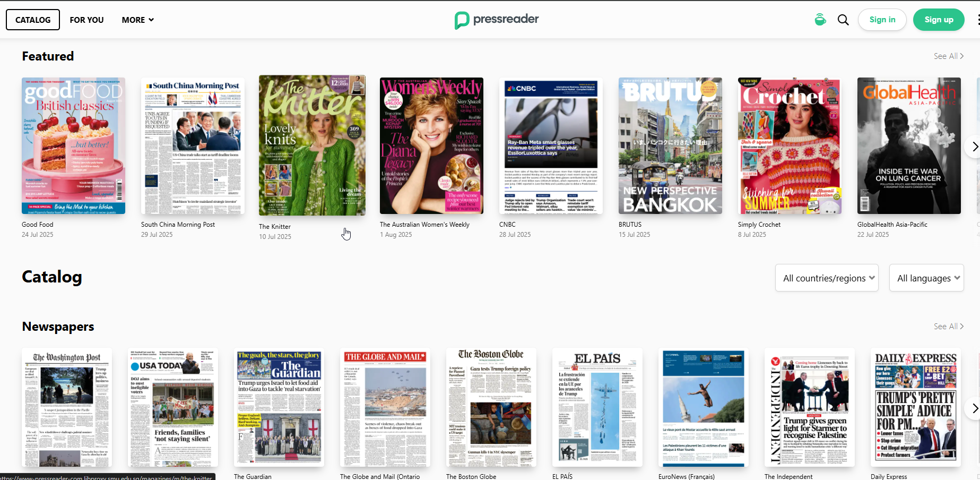Open The Washington Post front page

(x=67, y=407)
